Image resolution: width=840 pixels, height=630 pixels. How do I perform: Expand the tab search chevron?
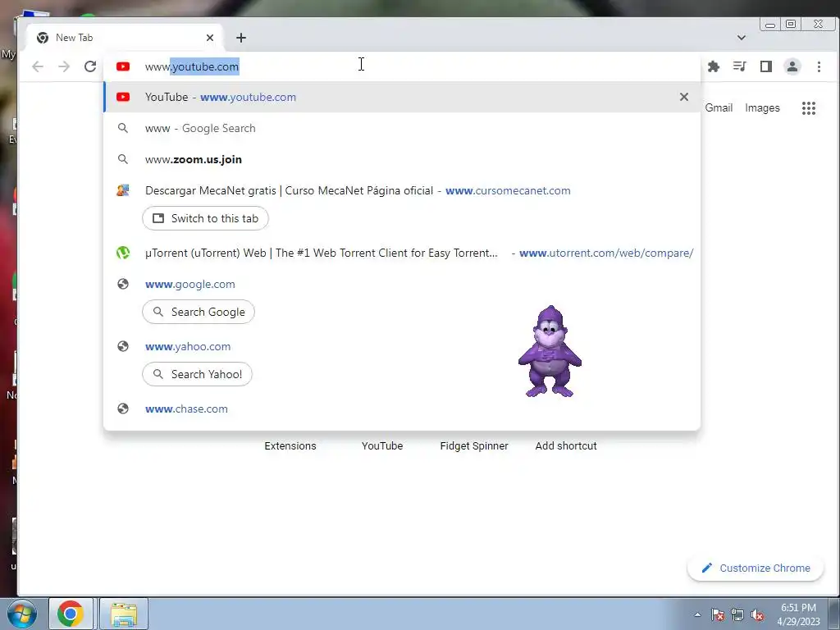(x=742, y=38)
